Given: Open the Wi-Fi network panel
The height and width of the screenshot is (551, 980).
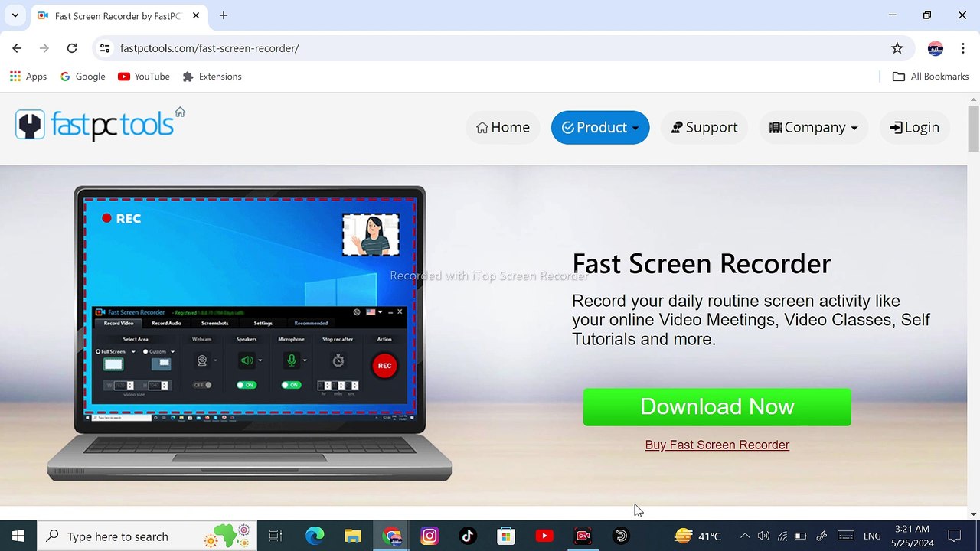Looking at the screenshot, I should pos(782,536).
